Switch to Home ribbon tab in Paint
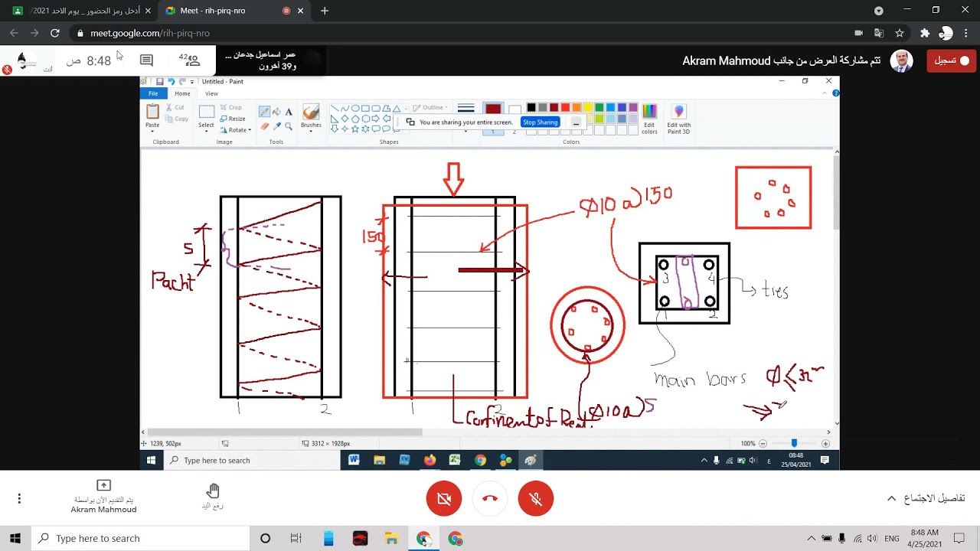Viewport: 980px width, 551px height. click(x=182, y=93)
